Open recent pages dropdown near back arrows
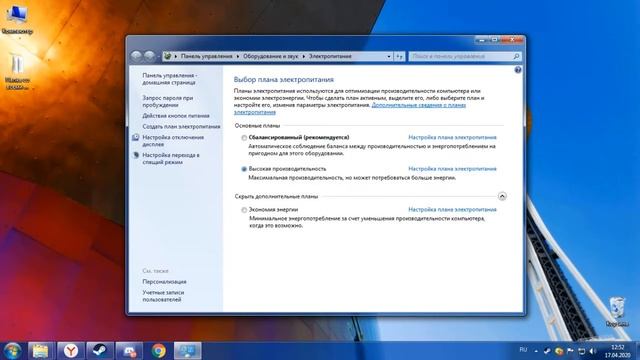Image resolution: width=640 pixels, height=360 pixels. [x=158, y=56]
